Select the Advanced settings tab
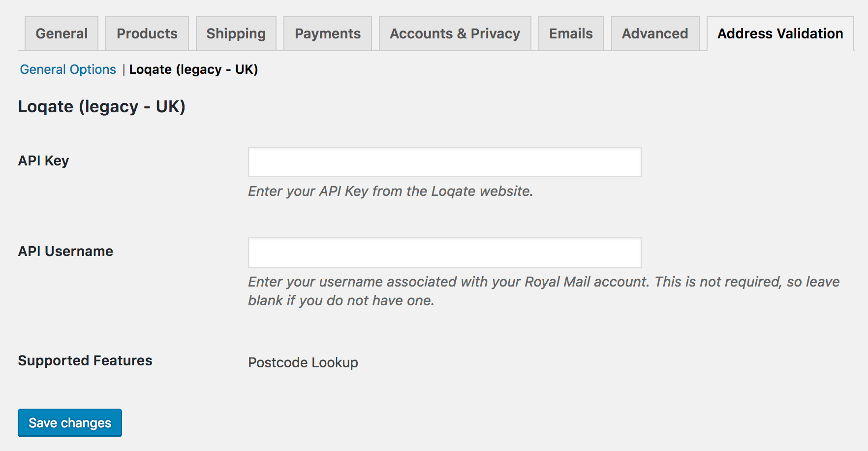The image size is (868, 451). 655,33
